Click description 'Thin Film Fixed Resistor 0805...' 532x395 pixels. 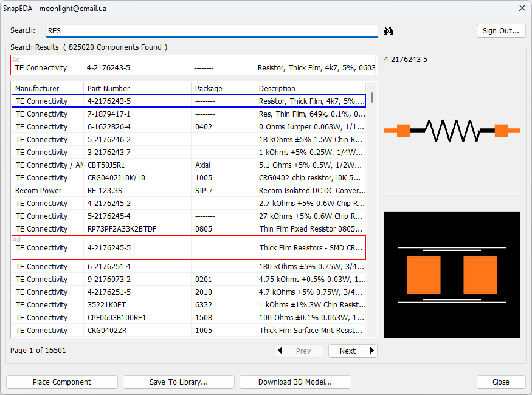coord(311,229)
